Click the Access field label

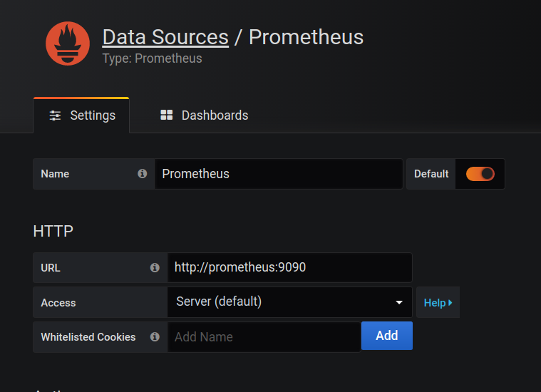pos(58,303)
